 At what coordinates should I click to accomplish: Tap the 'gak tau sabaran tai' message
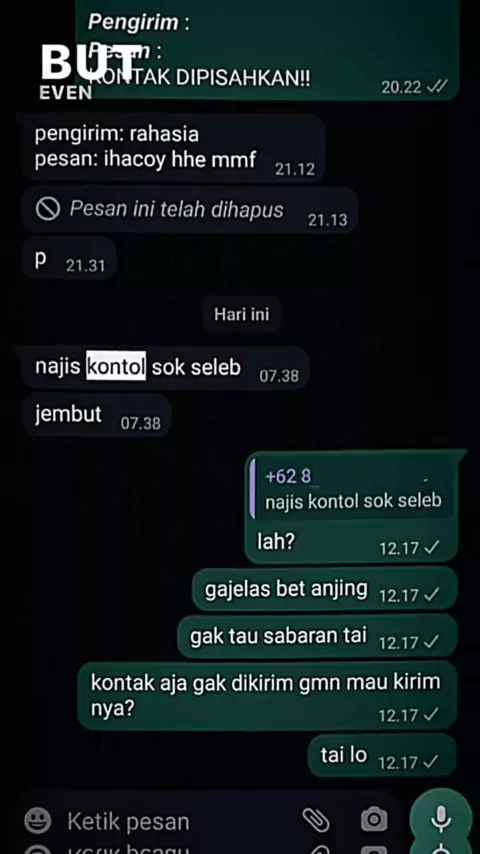click(x=318, y=637)
